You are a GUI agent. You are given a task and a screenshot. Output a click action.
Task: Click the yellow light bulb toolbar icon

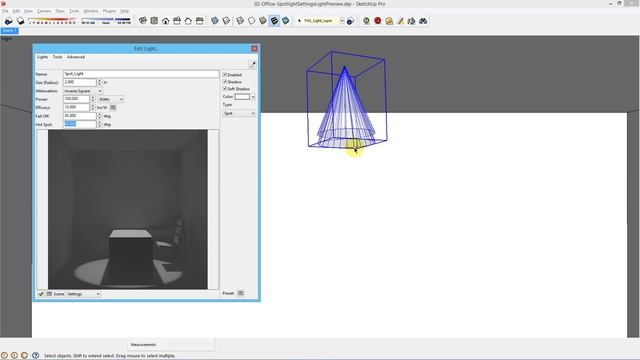[389, 20]
